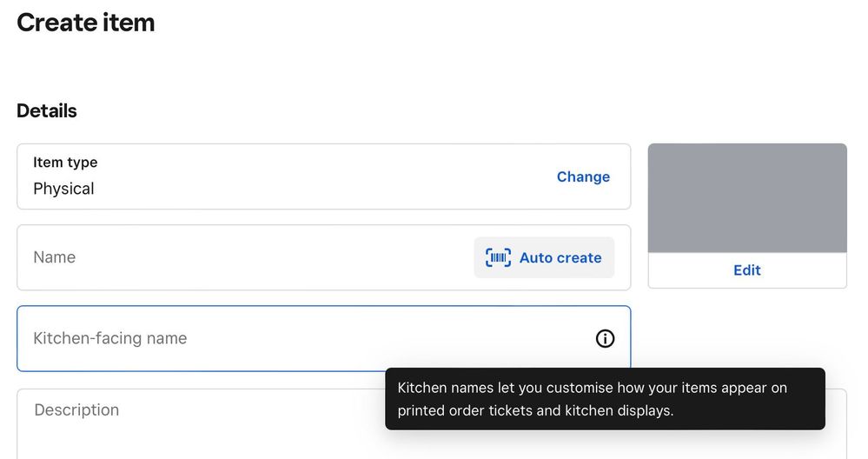868x459 pixels.
Task: Click the Name placeholder text
Action: pyautogui.click(x=54, y=257)
